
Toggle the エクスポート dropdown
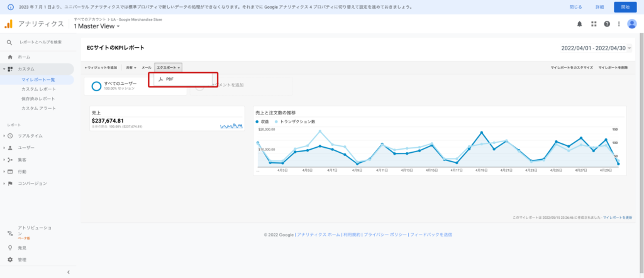pos(169,67)
